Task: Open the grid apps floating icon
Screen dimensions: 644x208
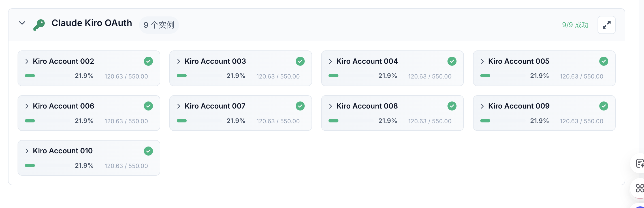Action: point(639,188)
